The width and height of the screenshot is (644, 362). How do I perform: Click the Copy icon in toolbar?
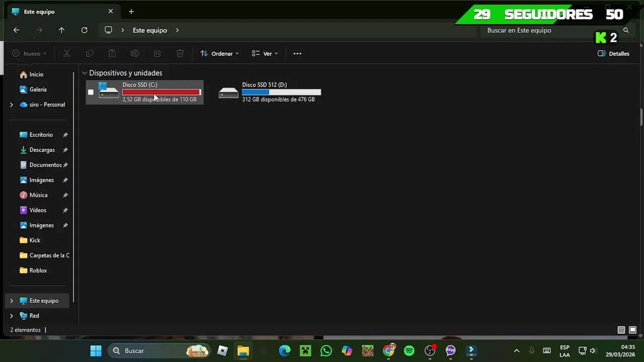click(x=89, y=53)
